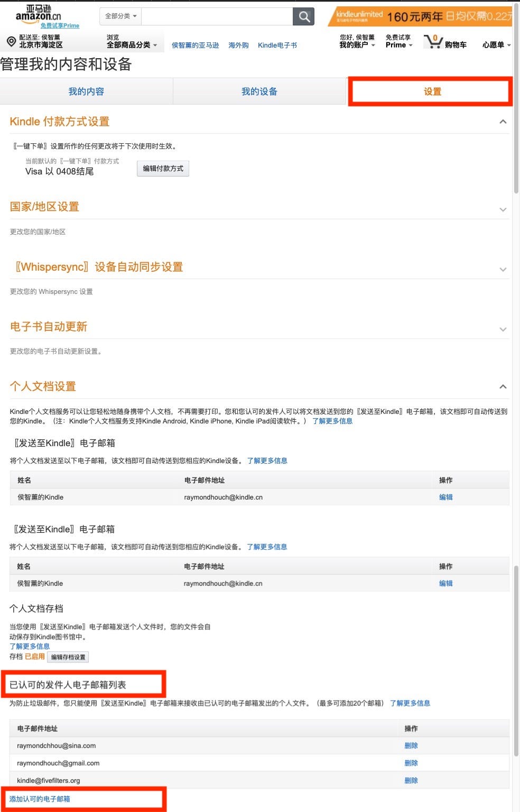Click the 添加认可的电子邮箱 link

(x=40, y=799)
